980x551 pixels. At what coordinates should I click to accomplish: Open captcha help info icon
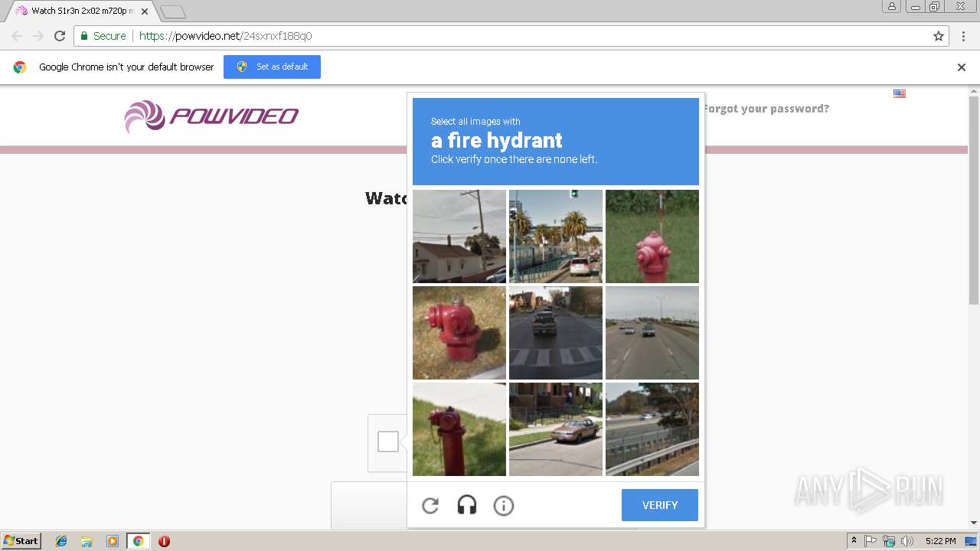pyautogui.click(x=504, y=505)
